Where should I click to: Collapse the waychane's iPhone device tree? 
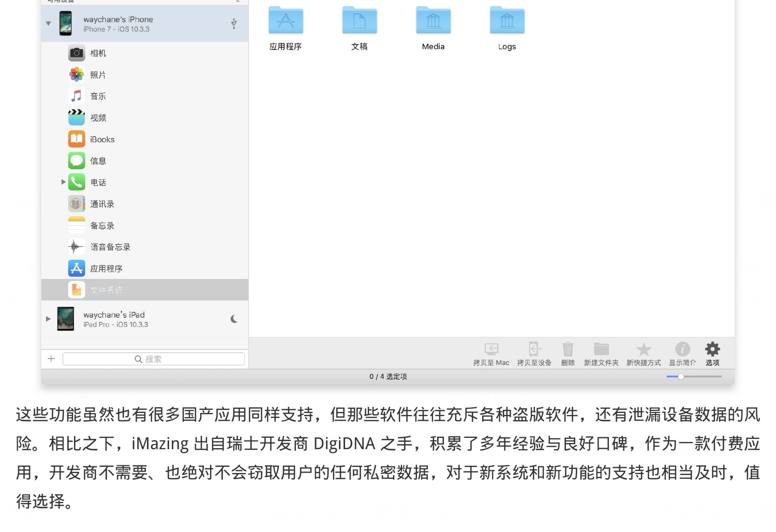coord(48,23)
